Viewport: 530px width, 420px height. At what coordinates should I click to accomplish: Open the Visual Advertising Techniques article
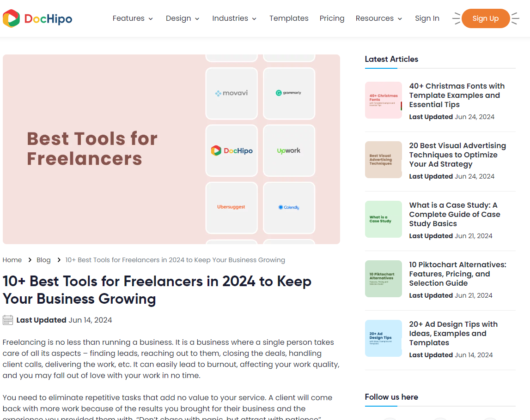pyautogui.click(x=457, y=155)
